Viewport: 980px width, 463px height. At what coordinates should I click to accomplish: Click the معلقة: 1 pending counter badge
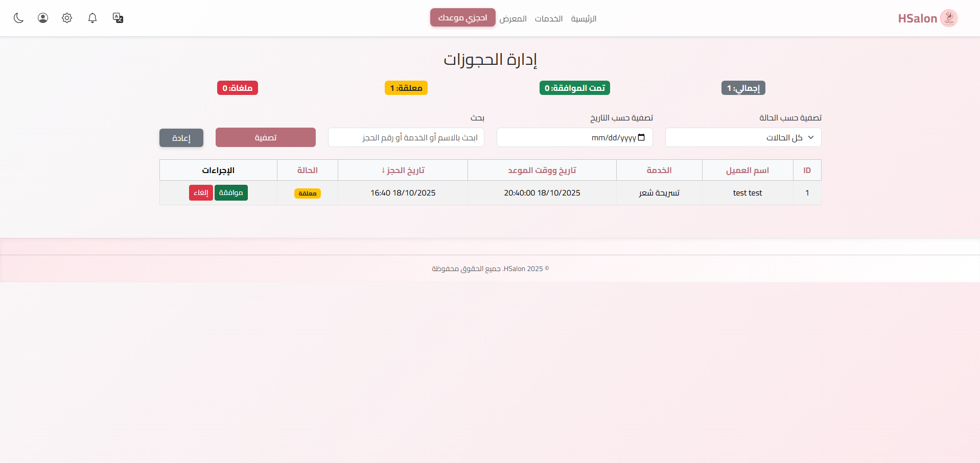tap(406, 87)
